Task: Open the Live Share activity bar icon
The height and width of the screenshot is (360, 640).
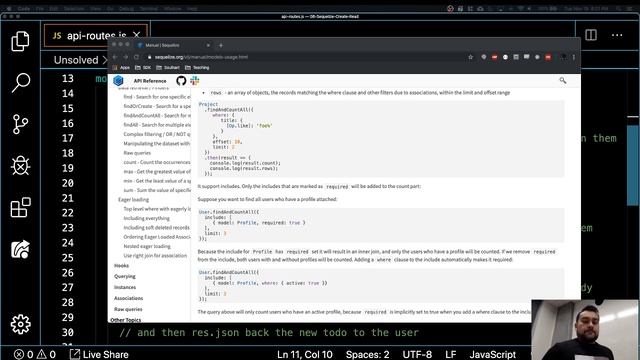Action: click(20, 249)
